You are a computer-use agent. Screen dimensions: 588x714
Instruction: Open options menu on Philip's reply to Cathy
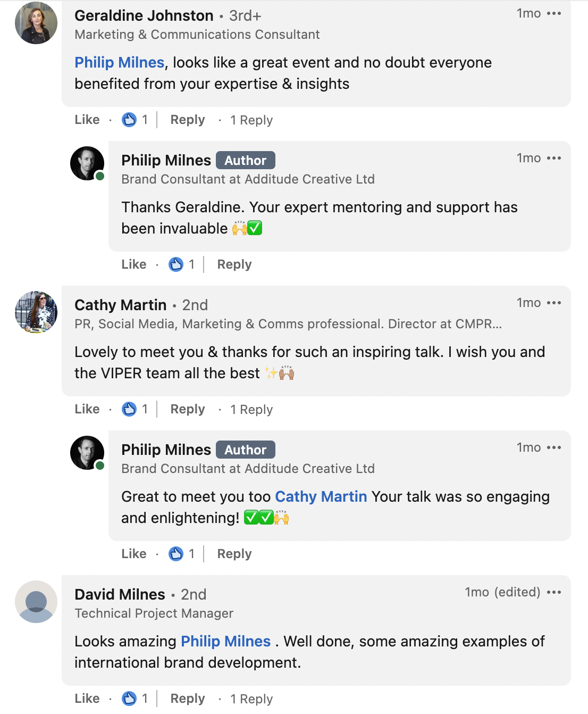(553, 448)
